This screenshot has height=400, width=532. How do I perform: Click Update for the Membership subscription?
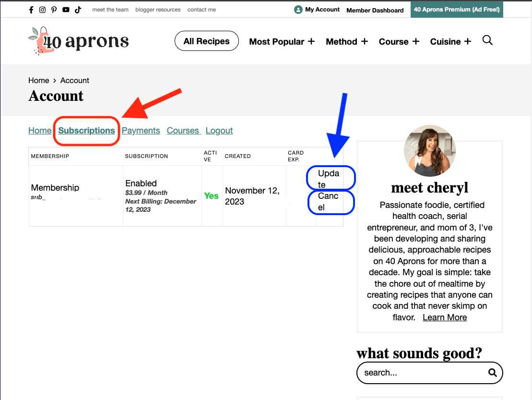[x=329, y=179]
